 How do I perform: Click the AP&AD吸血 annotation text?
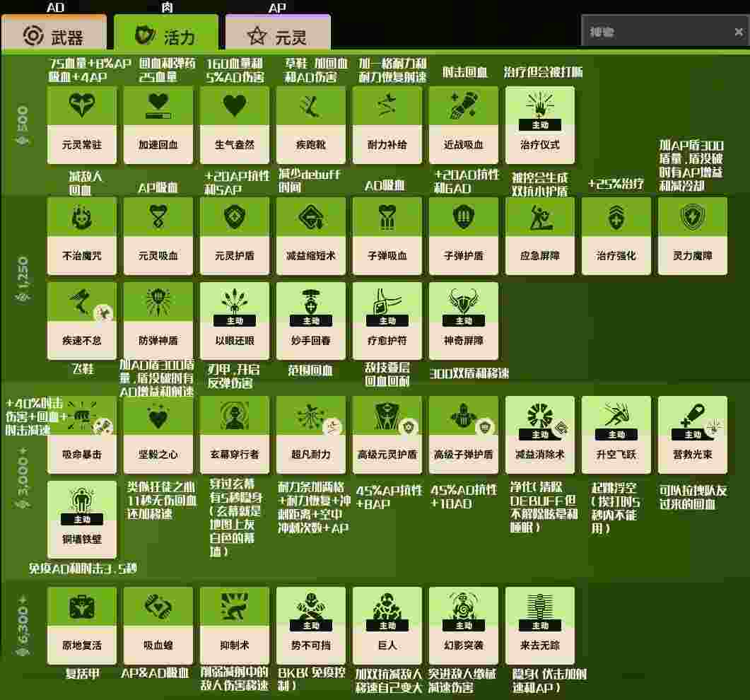(155, 673)
